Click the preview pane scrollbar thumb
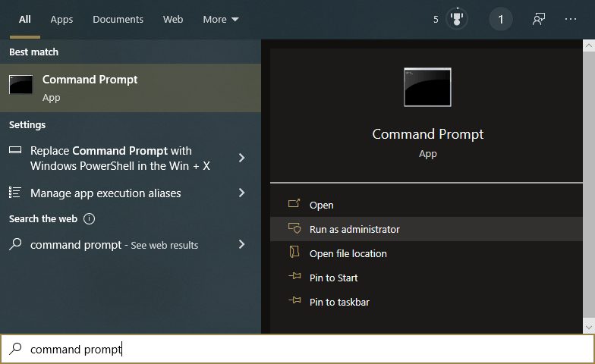The width and height of the screenshot is (595, 364). (589, 185)
